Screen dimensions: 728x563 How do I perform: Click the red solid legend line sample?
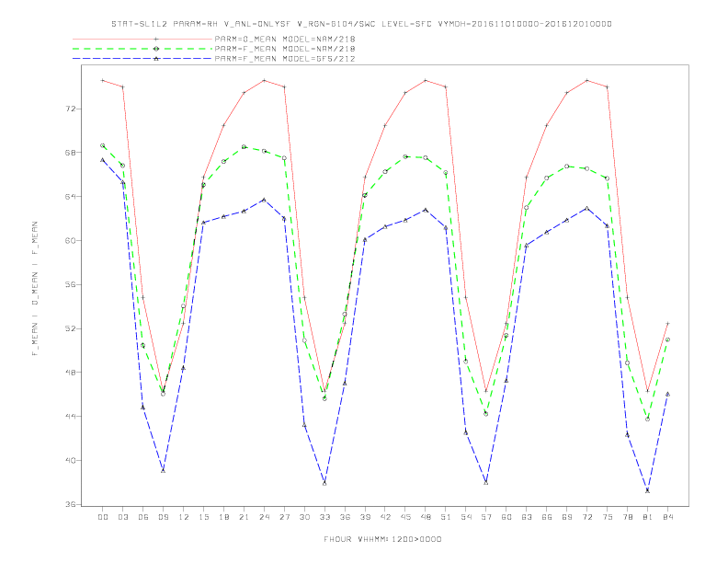tap(142, 39)
